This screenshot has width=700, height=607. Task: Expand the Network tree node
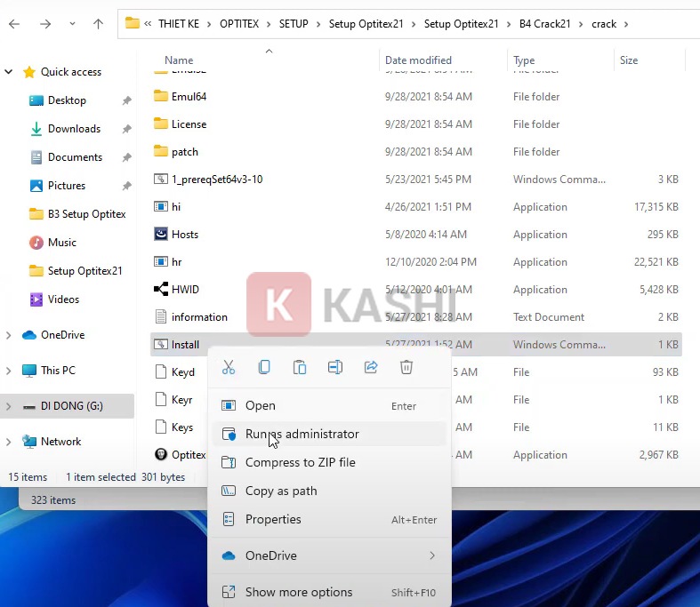tap(9, 442)
